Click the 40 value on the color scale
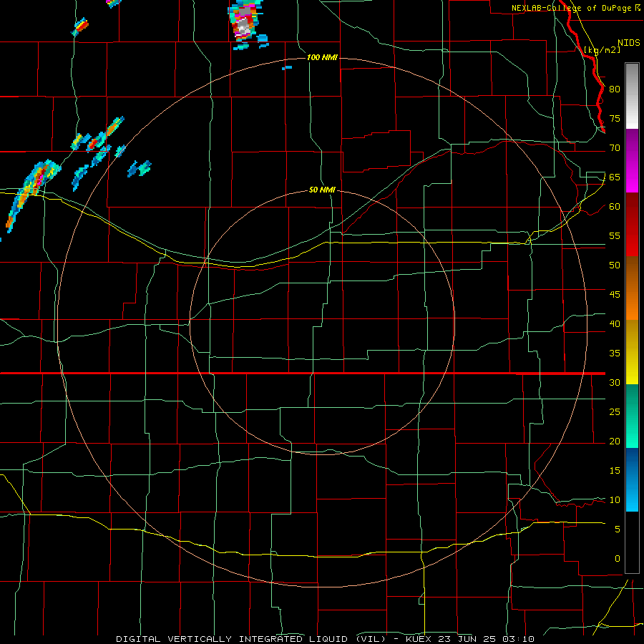Image resolution: width=644 pixels, height=644 pixels. [x=615, y=324]
